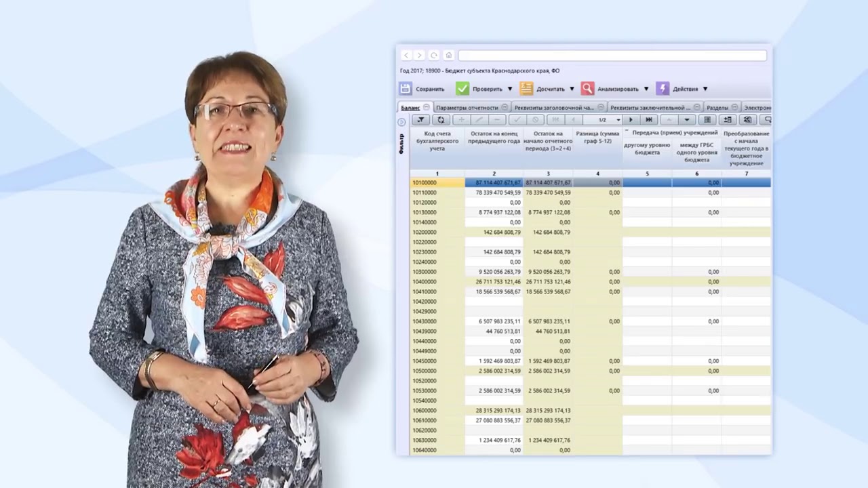Click the edit row pencil icon

[479, 120]
